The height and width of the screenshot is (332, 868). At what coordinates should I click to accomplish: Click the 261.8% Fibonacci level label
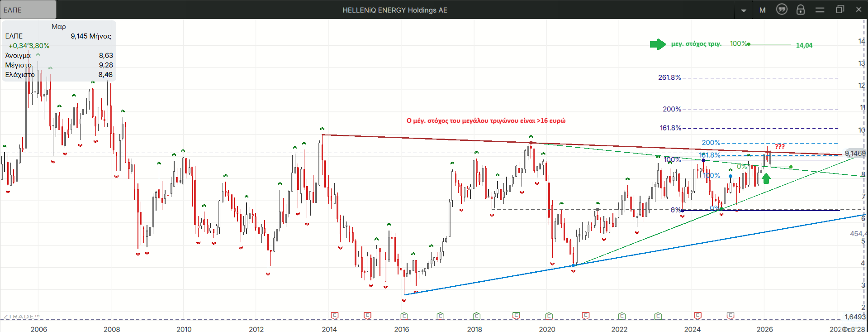669,77
